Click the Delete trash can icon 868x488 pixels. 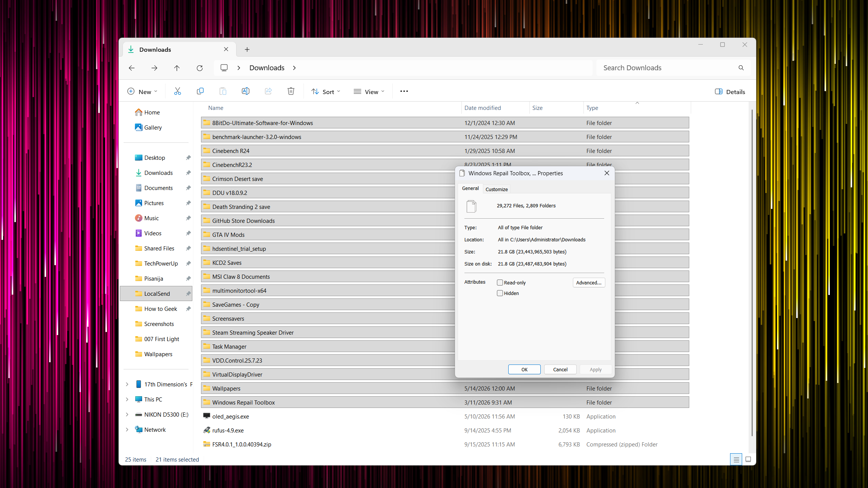[x=291, y=91]
